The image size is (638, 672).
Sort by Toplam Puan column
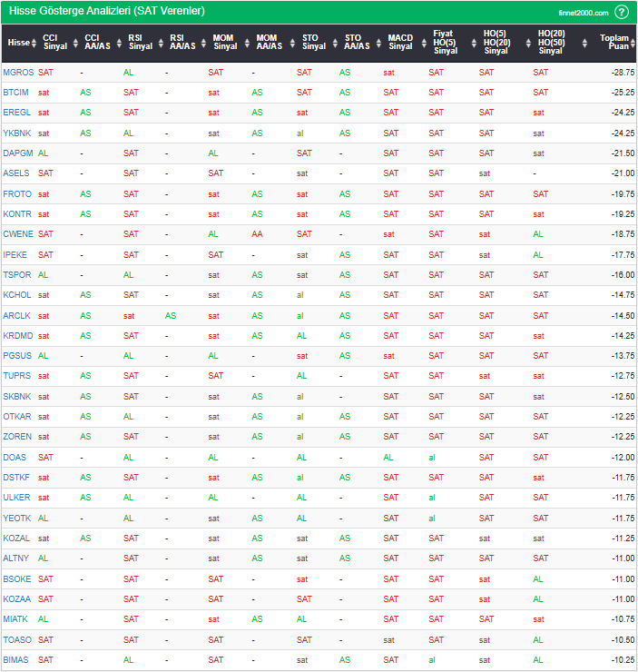pyautogui.click(x=619, y=43)
